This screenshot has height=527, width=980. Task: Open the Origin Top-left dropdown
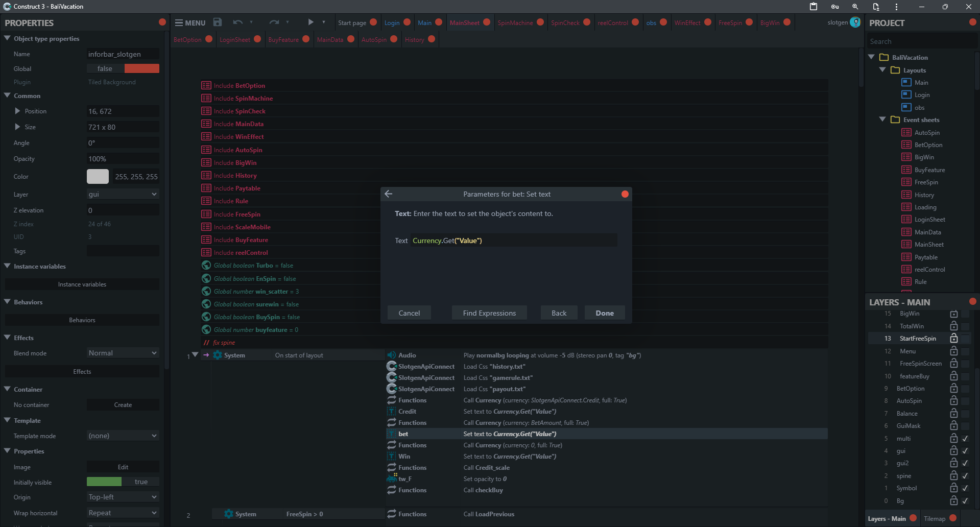123,497
